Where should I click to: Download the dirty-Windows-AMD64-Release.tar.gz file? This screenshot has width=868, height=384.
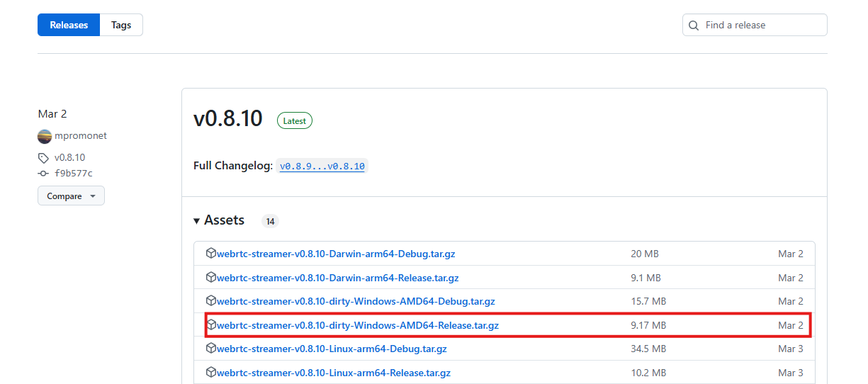(x=358, y=325)
